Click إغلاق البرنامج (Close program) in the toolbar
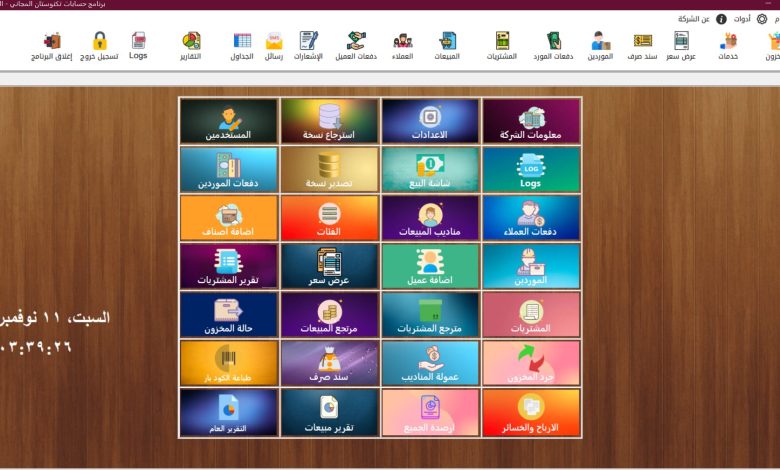Viewport: 780px width, 470px height. (x=51, y=46)
